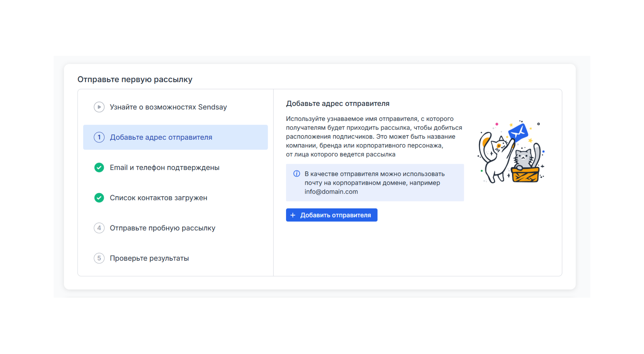Click the plus icon on the add sender button
644x354 pixels.
293,215
